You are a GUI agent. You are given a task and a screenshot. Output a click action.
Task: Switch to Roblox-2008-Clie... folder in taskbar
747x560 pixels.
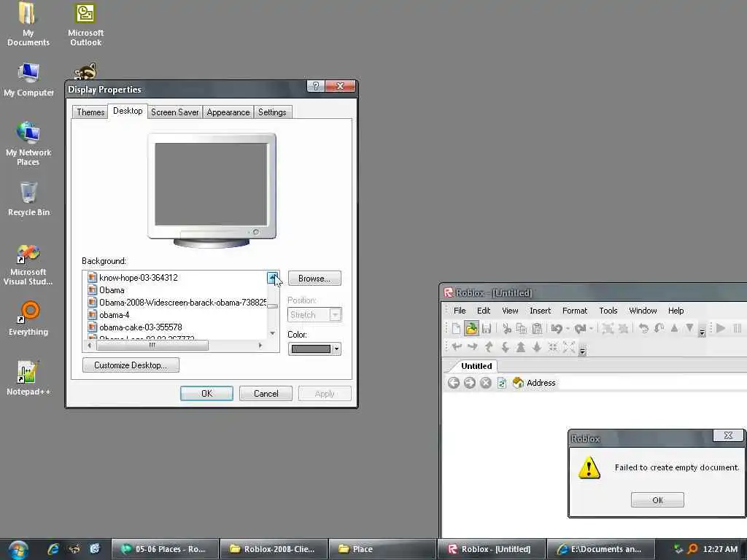pos(274,549)
